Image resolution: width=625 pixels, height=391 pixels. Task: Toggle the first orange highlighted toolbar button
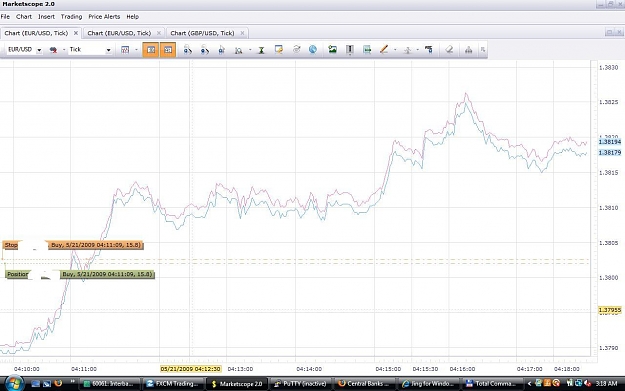(151, 50)
